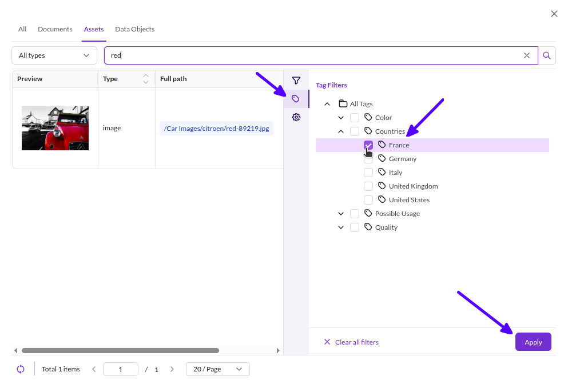Select the All Tags folder icon
Viewport: 568px width, 392px height.
[x=343, y=104]
